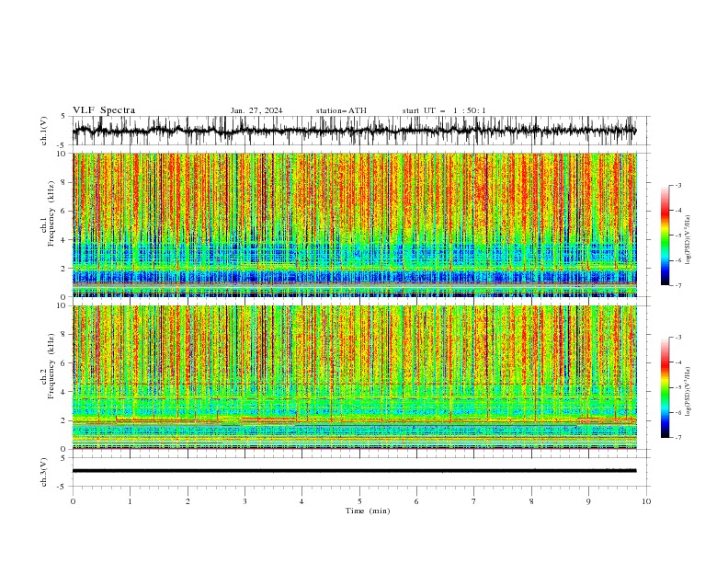Screen dimensions: 728x563
Task: Click the time axis tick label "5"
Action: coord(359,501)
